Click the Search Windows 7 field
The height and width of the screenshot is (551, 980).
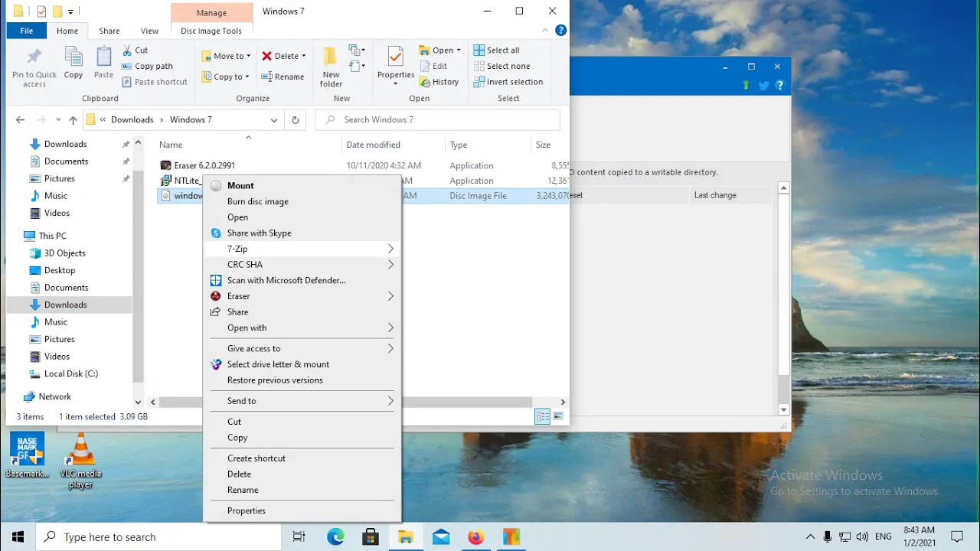(438, 120)
